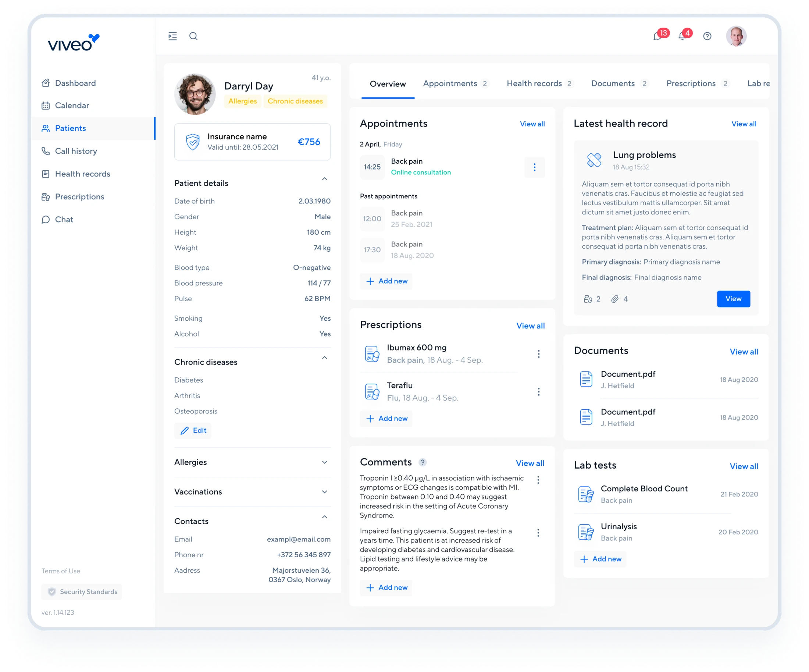The width and height of the screenshot is (809, 672).
Task: Open the user profile avatar
Action: point(736,36)
